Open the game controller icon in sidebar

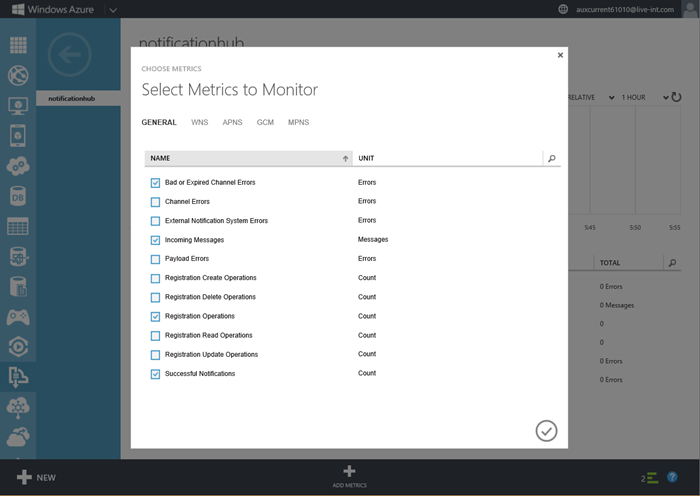coord(18,317)
